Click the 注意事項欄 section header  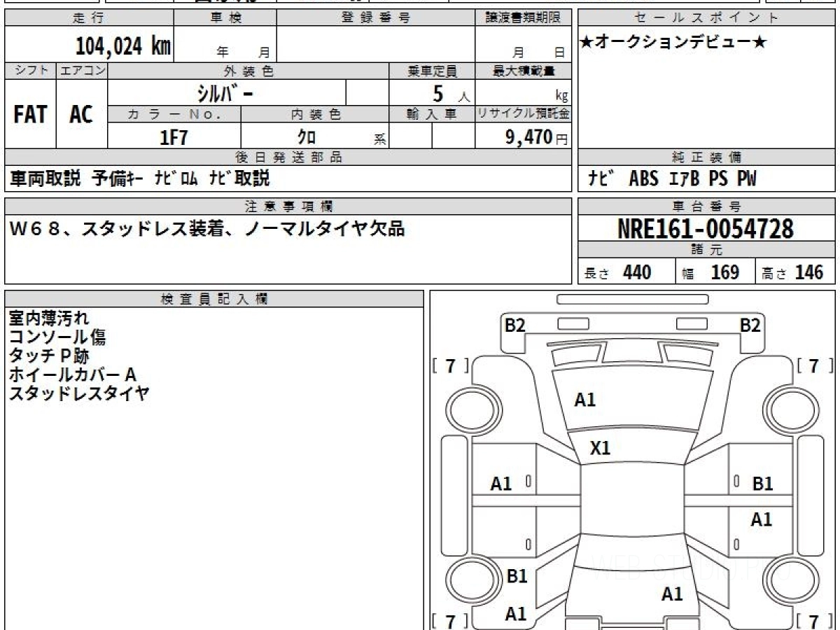point(288,206)
